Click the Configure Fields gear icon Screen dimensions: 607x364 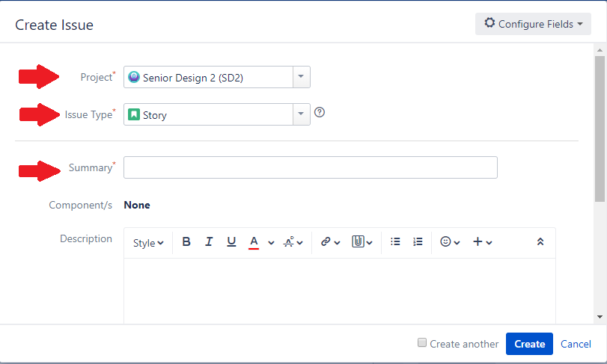click(x=489, y=23)
